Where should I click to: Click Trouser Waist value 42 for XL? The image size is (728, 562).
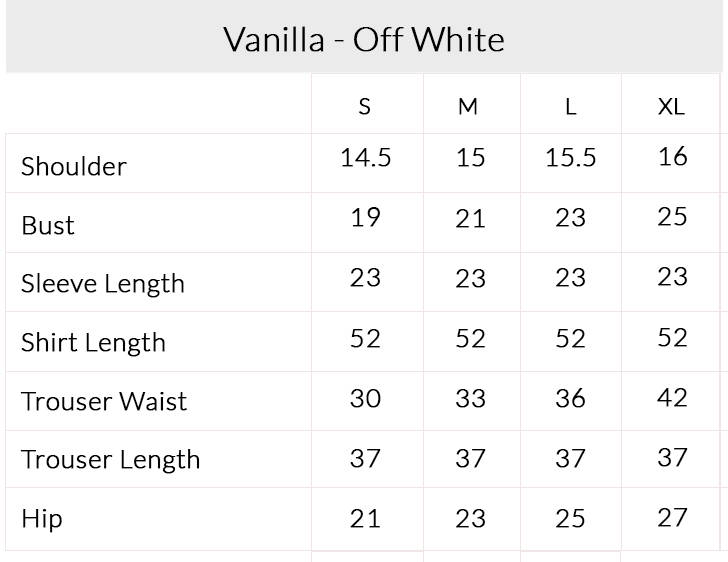coord(672,398)
